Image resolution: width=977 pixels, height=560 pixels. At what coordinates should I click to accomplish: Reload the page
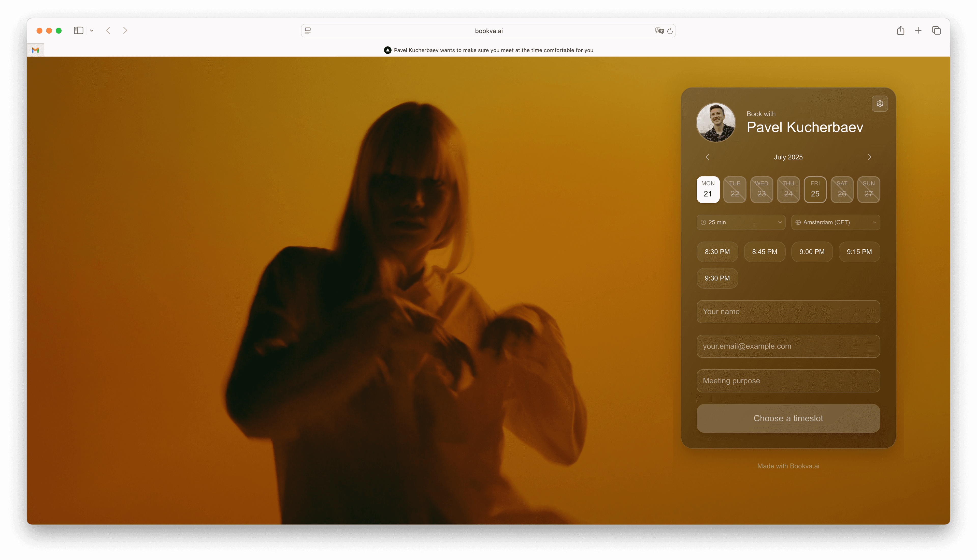(670, 31)
